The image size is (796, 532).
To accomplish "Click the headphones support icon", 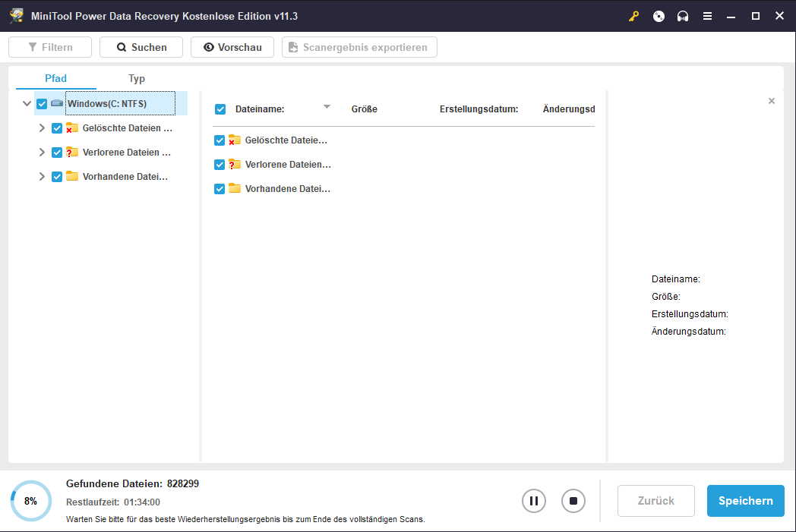I will pyautogui.click(x=683, y=16).
